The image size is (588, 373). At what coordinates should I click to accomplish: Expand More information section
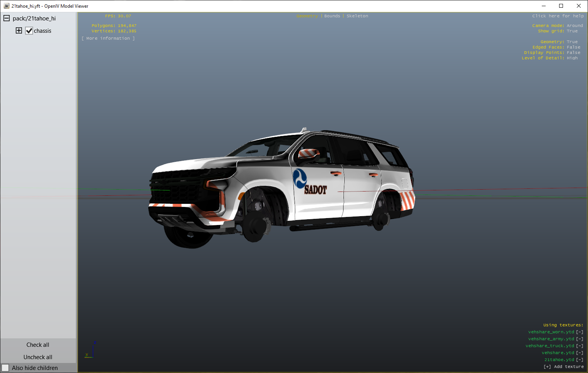click(x=108, y=38)
